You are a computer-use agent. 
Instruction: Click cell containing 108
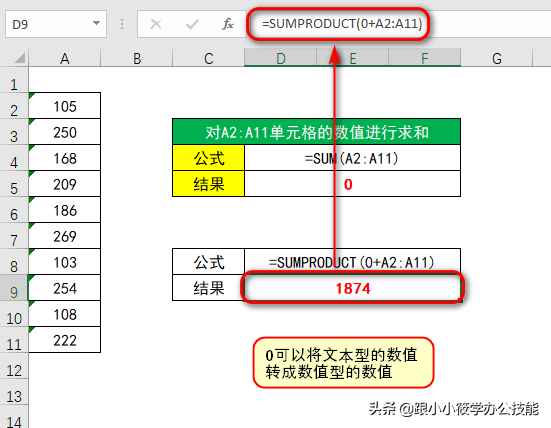tap(65, 314)
